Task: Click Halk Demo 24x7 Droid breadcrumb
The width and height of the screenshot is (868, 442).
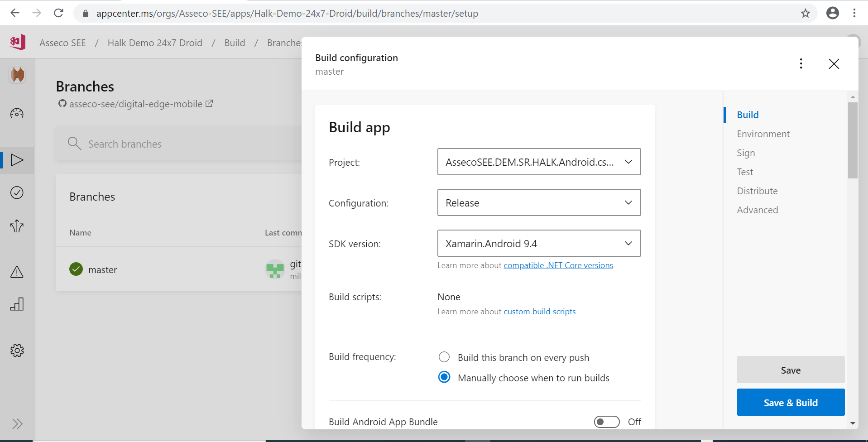Action: [155, 43]
